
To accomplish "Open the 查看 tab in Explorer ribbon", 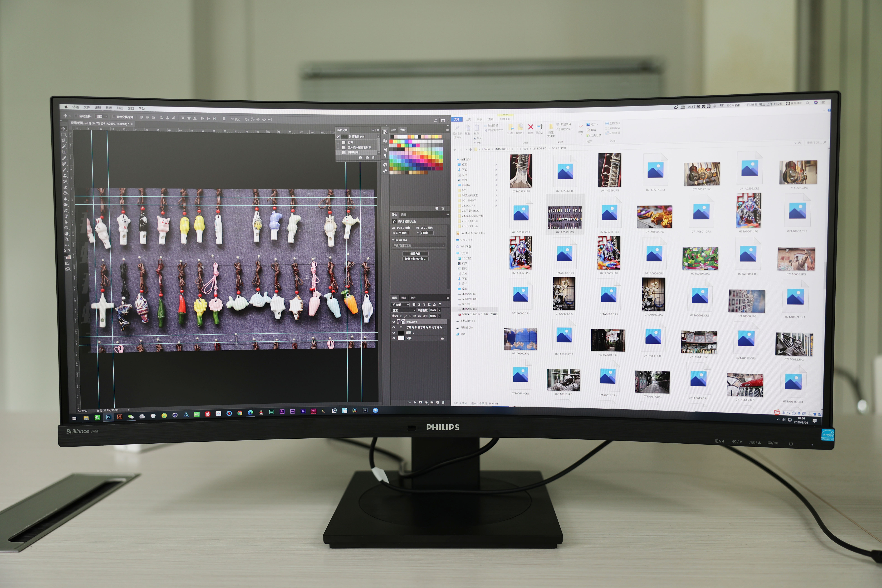I will pyautogui.click(x=491, y=119).
